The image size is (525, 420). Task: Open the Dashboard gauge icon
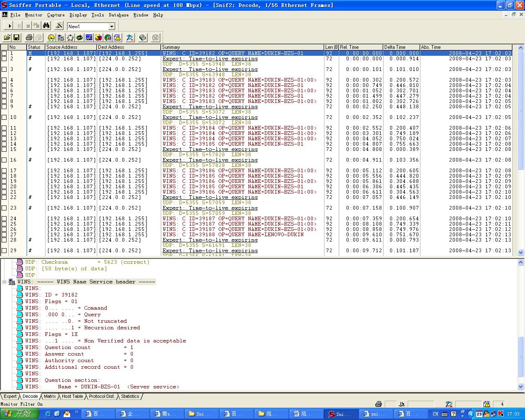(x=51, y=38)
